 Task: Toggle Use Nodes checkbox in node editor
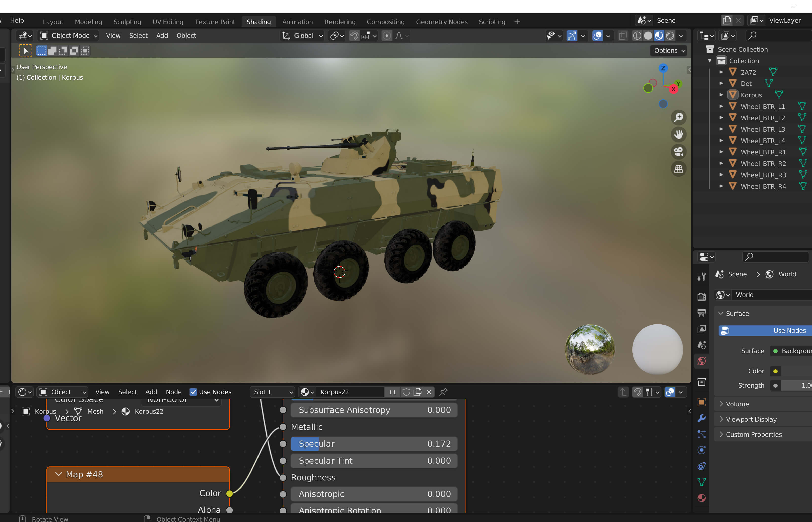coord(193,392)
